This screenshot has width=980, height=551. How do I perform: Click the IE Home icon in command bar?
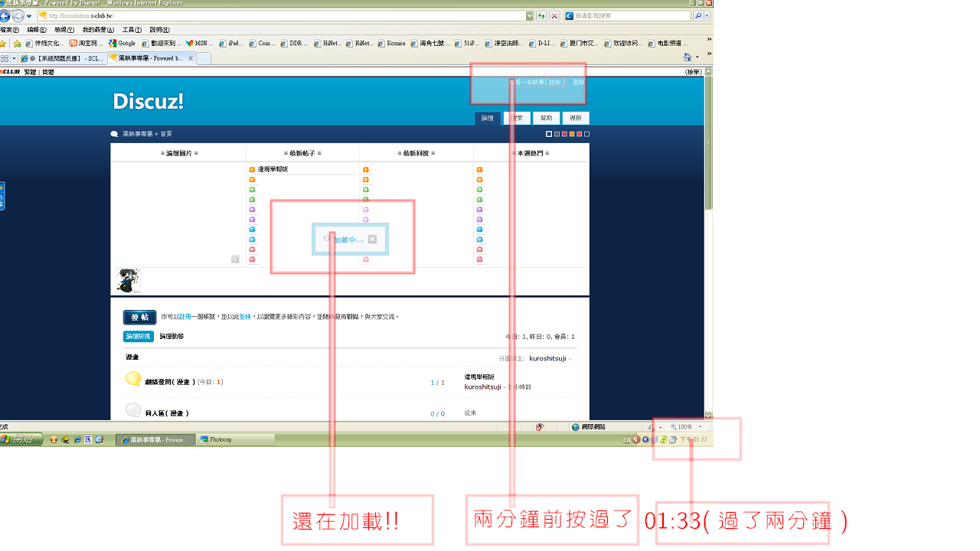[x=688, y=57]
